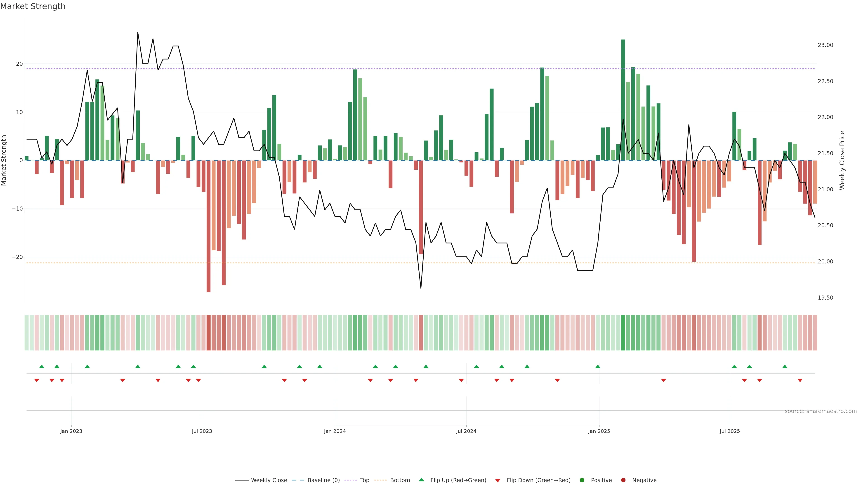The height and width of the screenshot is (488, 868).
Task: Click the rightmost red flip-down triangle marker
Action: (800, 380)
